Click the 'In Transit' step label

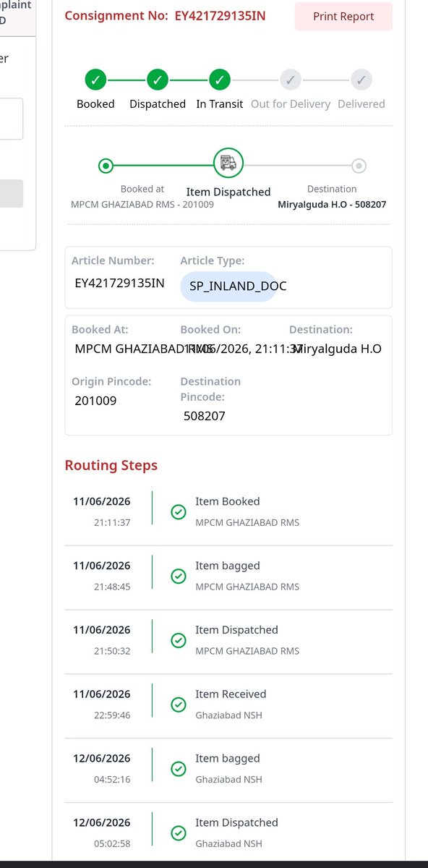click(x=220, y=104)
